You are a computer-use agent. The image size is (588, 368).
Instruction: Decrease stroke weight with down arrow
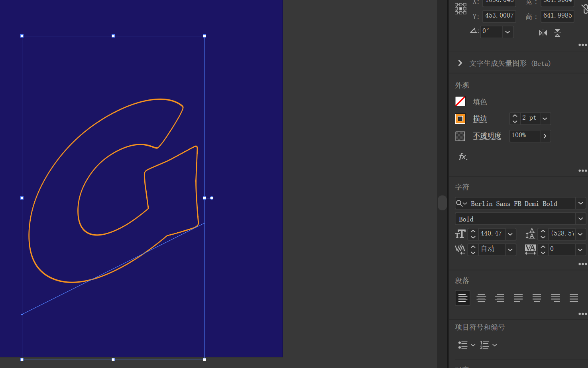coord(515,121)
